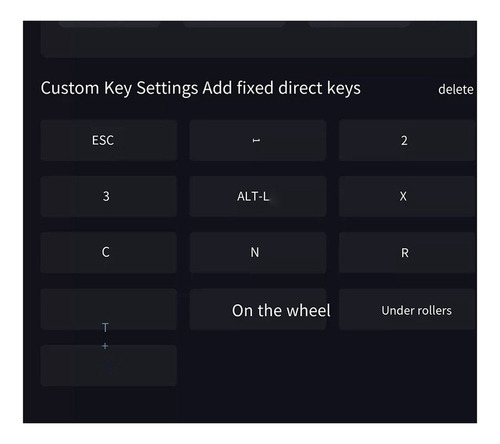The height and width of the screenshot is (444, 500).
Task: Choose the number 2 key tile
Action: (x=407, y=140)
